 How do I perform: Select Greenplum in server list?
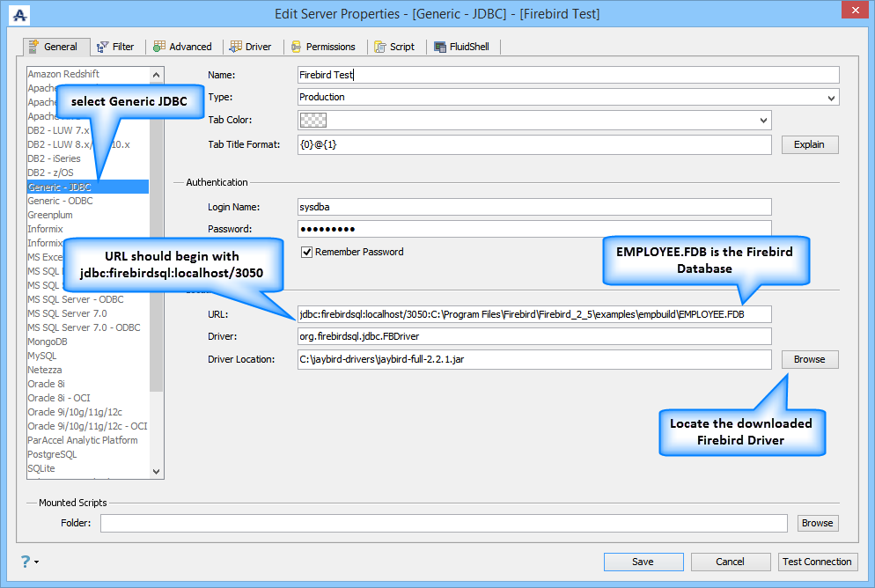coord(88,215)
